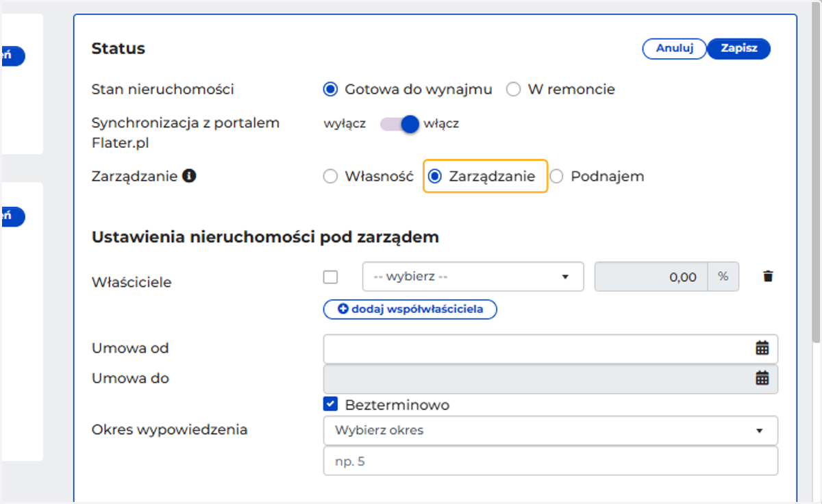
Task: Open calendar icon for Umowa do
Action: pyautogui.click(x=762, y=378)
